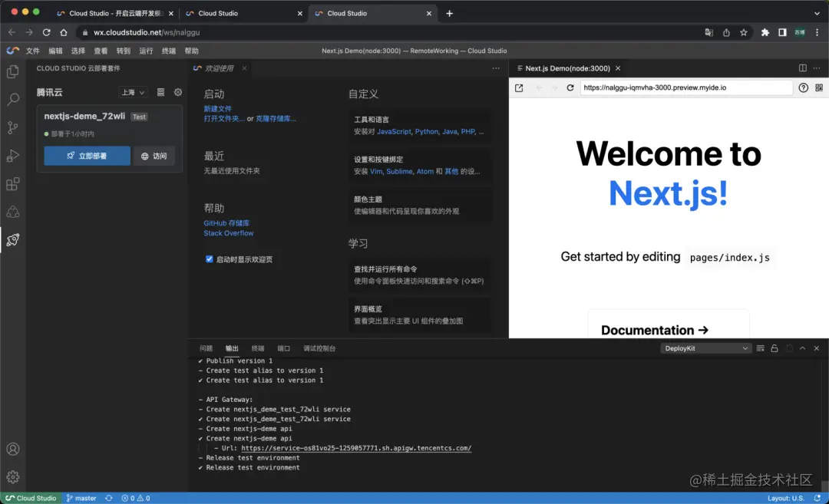This screenshot has height=504, width=829.
Task: Open the notifications bell in status bar
Action: (x=817, y=498)
